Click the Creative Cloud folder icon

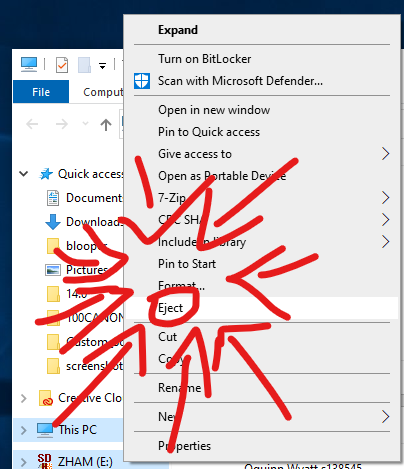46,398
